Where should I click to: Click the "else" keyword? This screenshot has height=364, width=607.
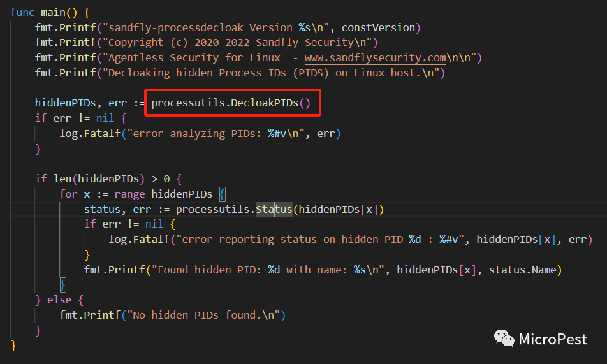tap(59, 300)
